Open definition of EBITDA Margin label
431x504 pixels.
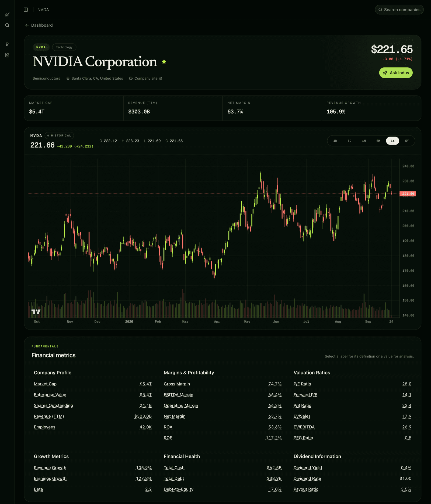[178, 395]
